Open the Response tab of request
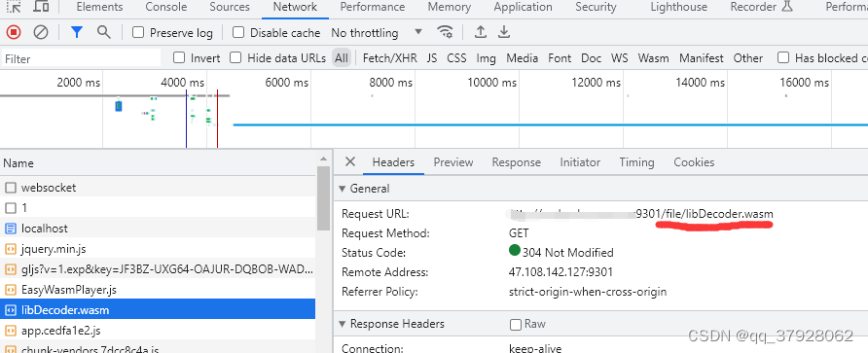The width and height of the screenshot is (868, 353). coord(517,162)
